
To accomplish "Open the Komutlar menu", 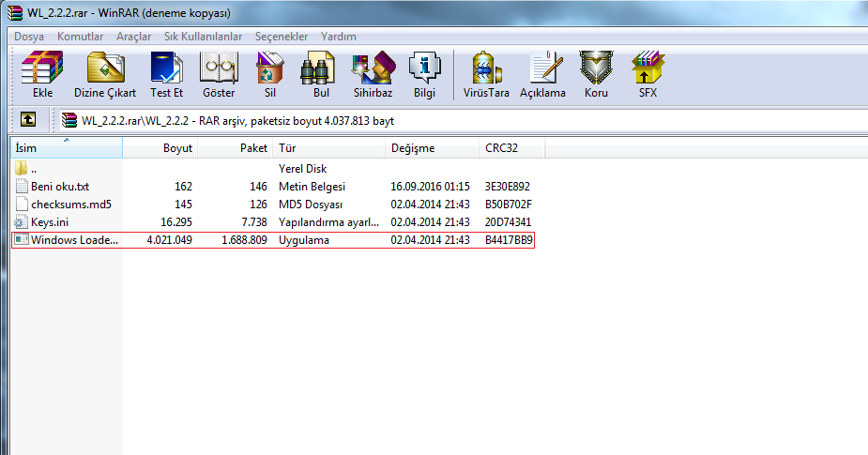I will coord(81,37).
